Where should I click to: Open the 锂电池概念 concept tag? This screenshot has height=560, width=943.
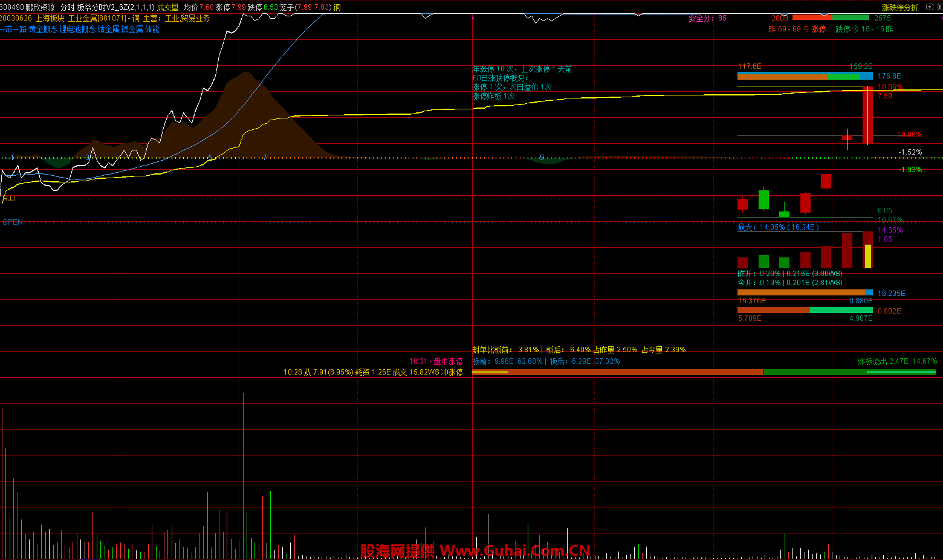coord(78,29)
